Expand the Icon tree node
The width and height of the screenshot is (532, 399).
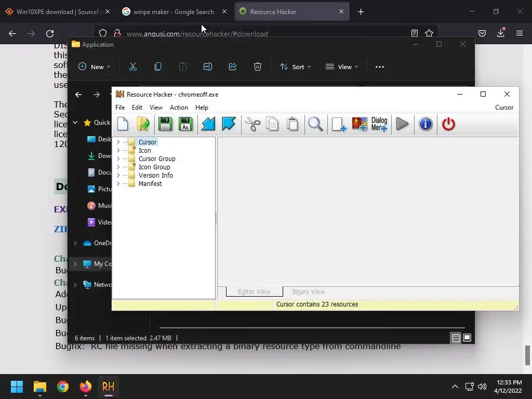point(118,150)
